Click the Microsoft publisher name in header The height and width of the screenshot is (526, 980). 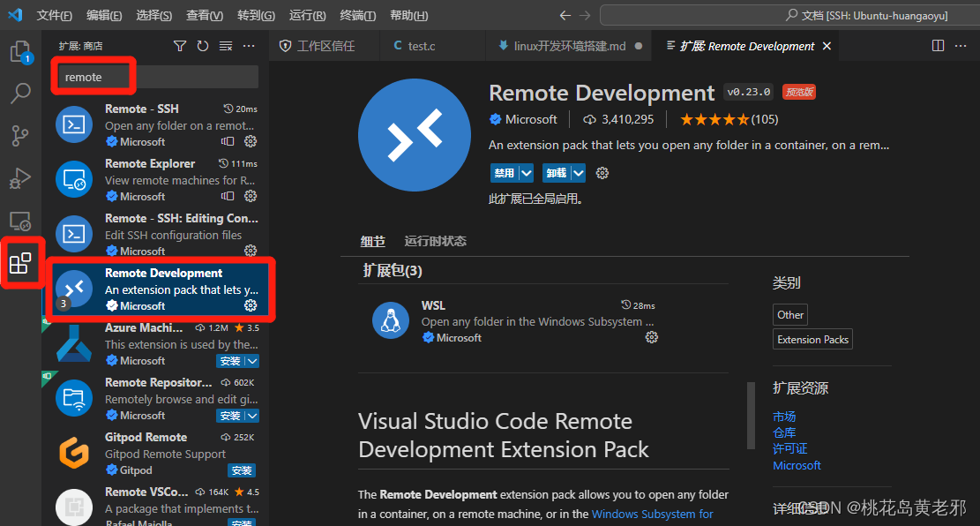(531, 119)
